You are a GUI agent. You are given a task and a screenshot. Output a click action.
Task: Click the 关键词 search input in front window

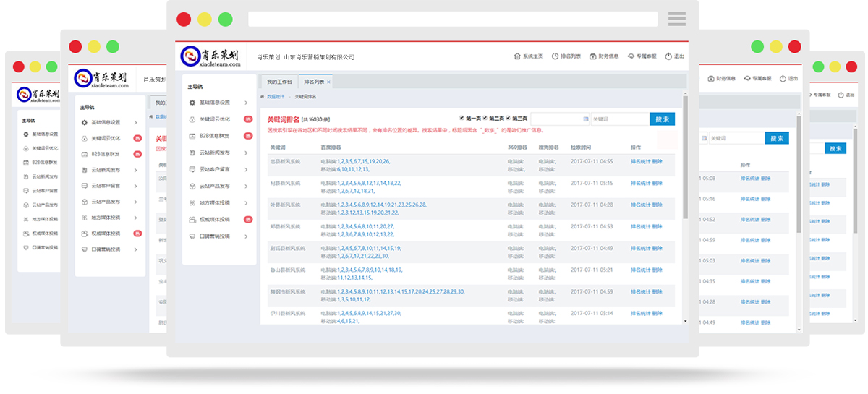(618, 119)
